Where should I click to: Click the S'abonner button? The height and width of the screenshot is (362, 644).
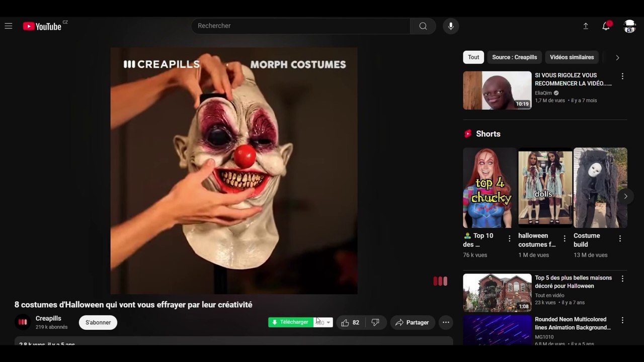[98, 323]
